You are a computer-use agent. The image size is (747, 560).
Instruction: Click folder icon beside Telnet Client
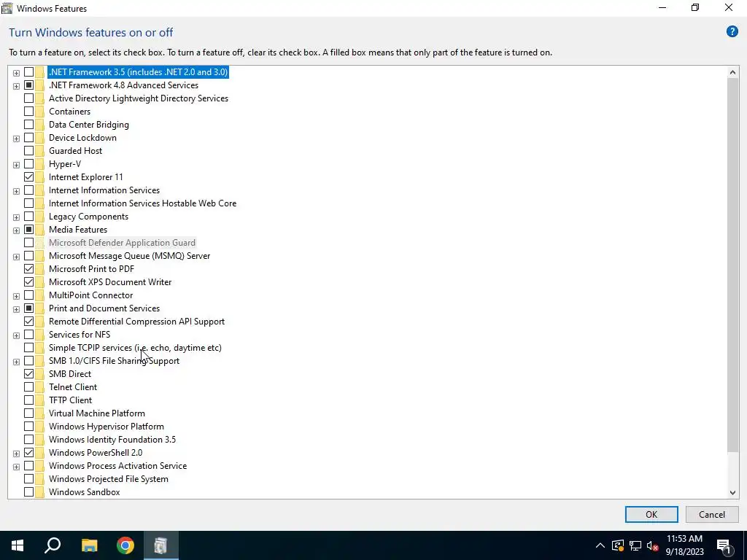coord(39,387)
